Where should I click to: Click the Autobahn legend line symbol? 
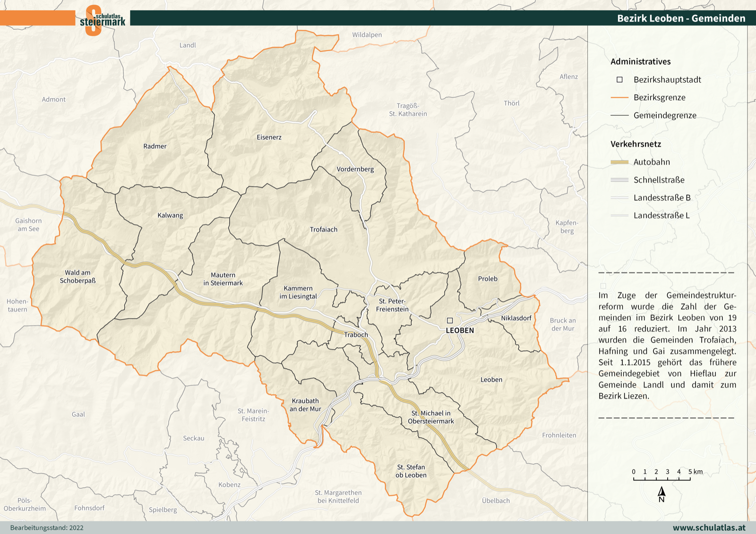pyautogui.click(x=619, y=162)
